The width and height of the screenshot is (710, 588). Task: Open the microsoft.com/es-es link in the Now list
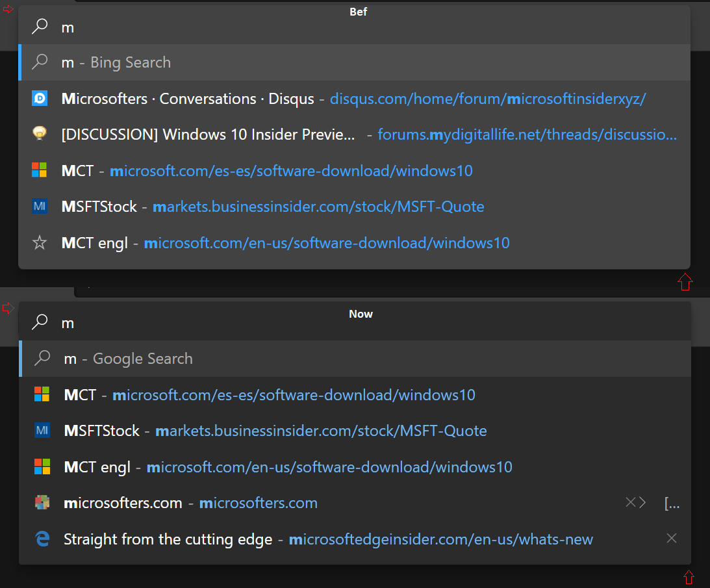294,395
